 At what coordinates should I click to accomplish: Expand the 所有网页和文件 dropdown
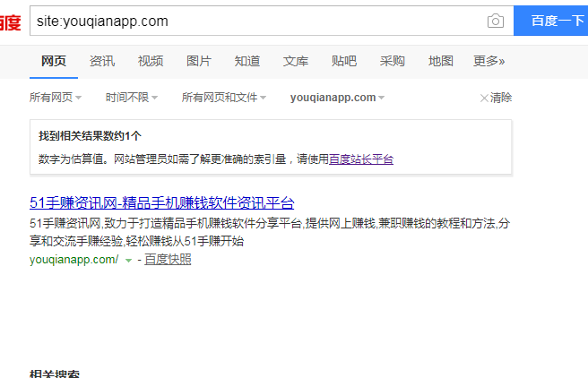223,98
